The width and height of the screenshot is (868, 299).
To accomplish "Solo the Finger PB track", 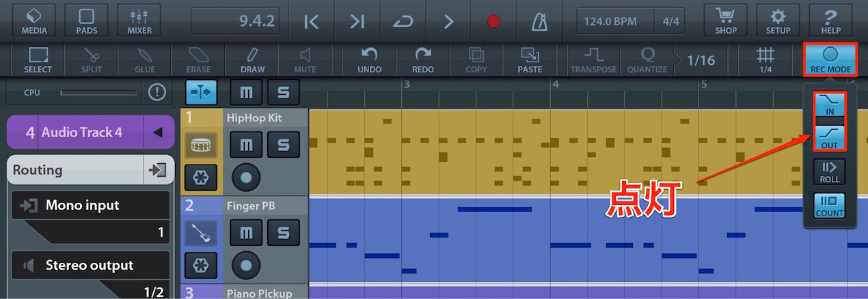I will click(x=282, y=233).
